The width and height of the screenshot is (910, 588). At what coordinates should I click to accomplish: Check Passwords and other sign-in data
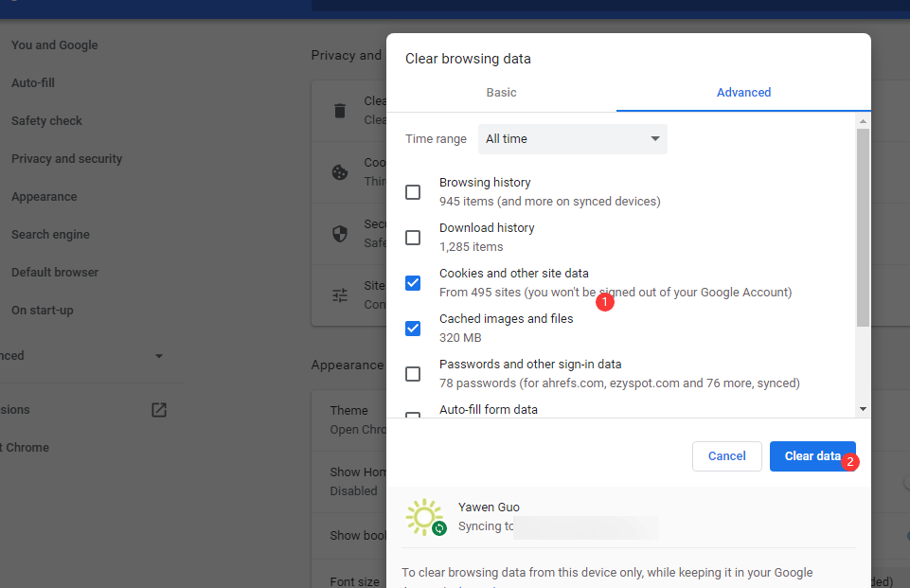(x=413, y=374)
